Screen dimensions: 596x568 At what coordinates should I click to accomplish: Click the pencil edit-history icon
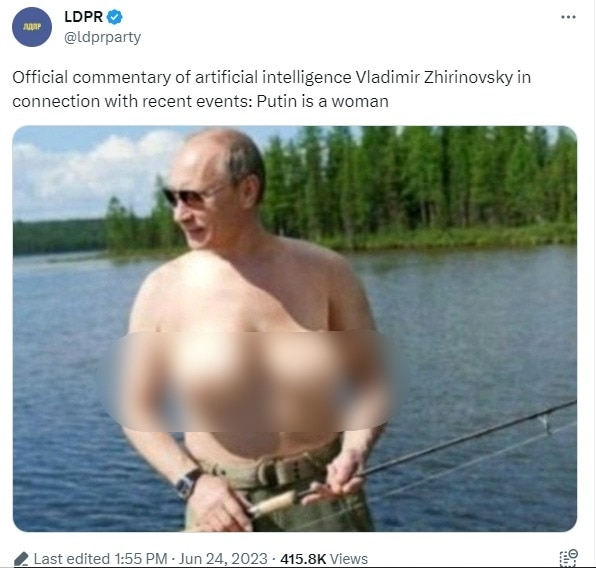pyautogui.click(x=21, y=560)
